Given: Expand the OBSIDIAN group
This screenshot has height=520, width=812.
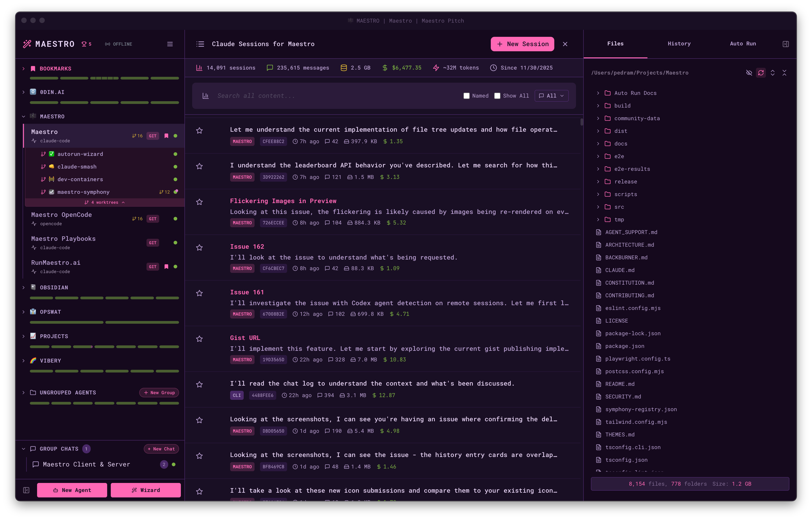Looking at the screenshot, I should 24,288.
